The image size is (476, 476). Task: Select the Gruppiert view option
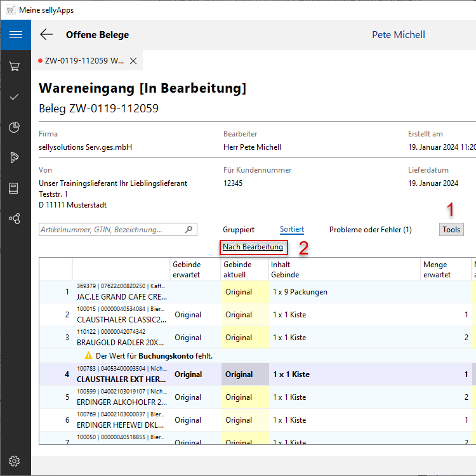pos(239,230)
